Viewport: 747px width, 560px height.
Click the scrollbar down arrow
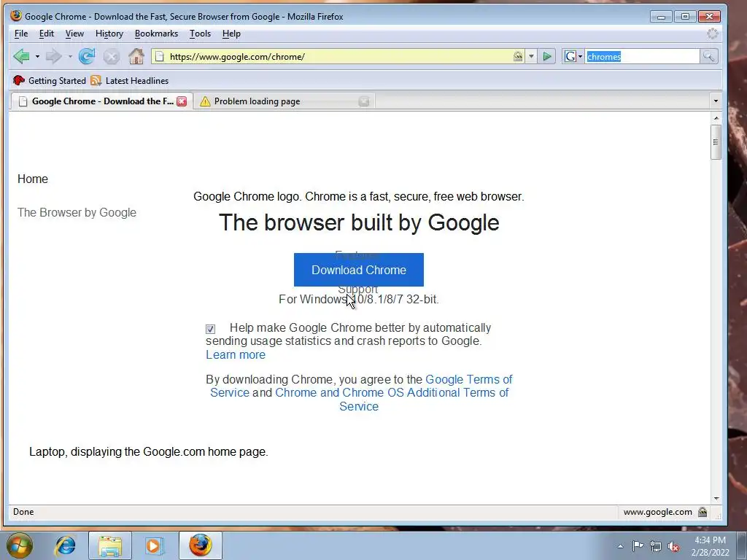pyautogui.click(x=716, y=498)
